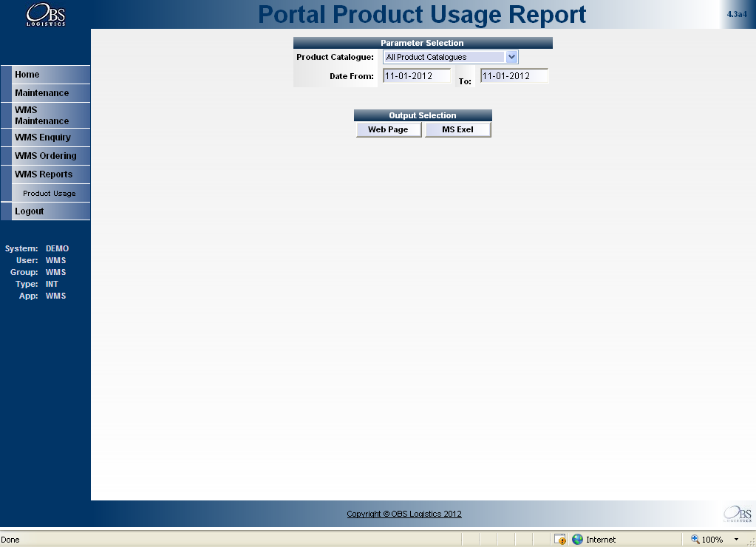Click the zoom magnifier icon in status bar

pyautogui.click(x=695, y=539)
